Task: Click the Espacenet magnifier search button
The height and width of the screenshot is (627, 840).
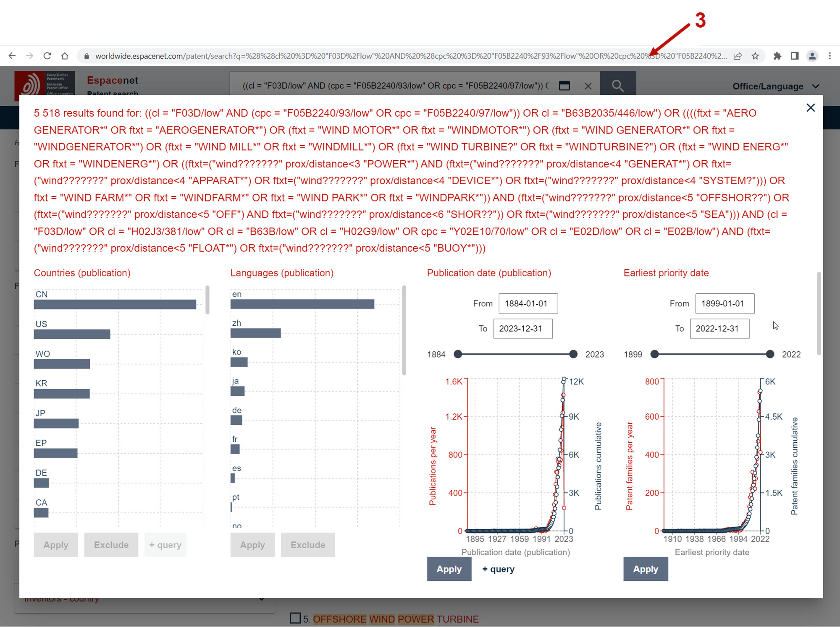Action: coord(617,86)
